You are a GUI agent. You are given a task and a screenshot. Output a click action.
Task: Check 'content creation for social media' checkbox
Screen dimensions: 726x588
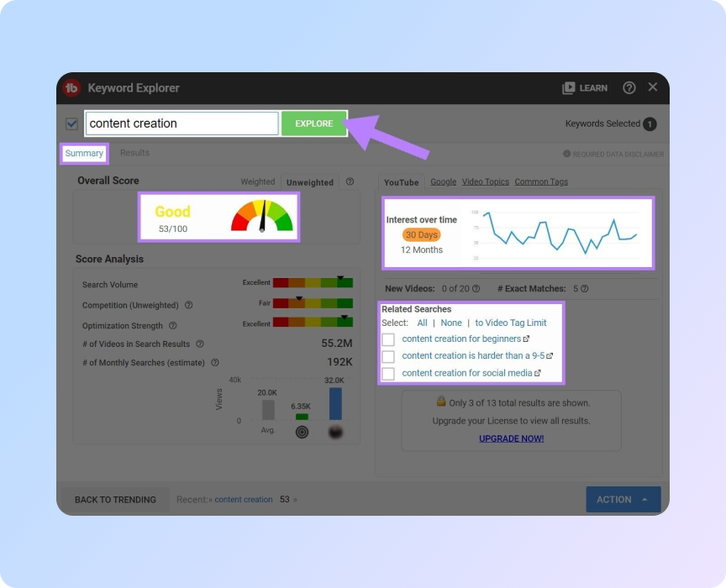pyautogui.click(x=388, y=373)
